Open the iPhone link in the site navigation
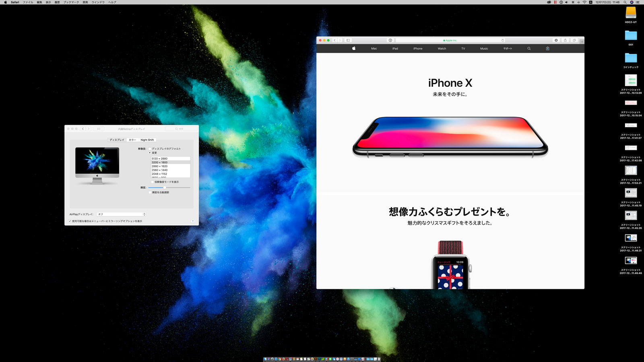 [418, 48]
